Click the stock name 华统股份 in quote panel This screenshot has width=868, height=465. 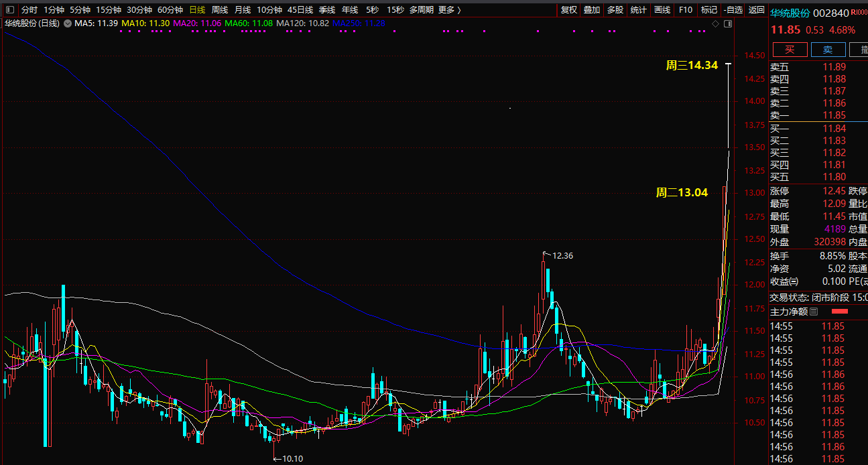[790, 13]
